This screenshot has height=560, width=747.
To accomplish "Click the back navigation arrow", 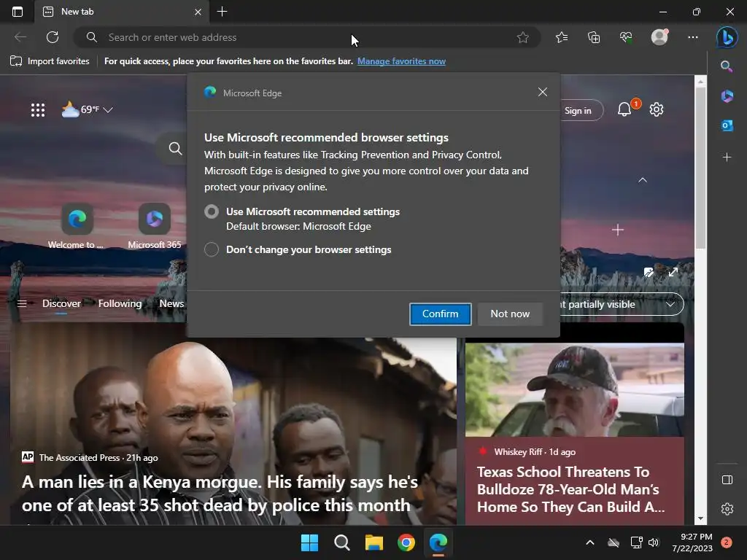I will click(20, 37).
